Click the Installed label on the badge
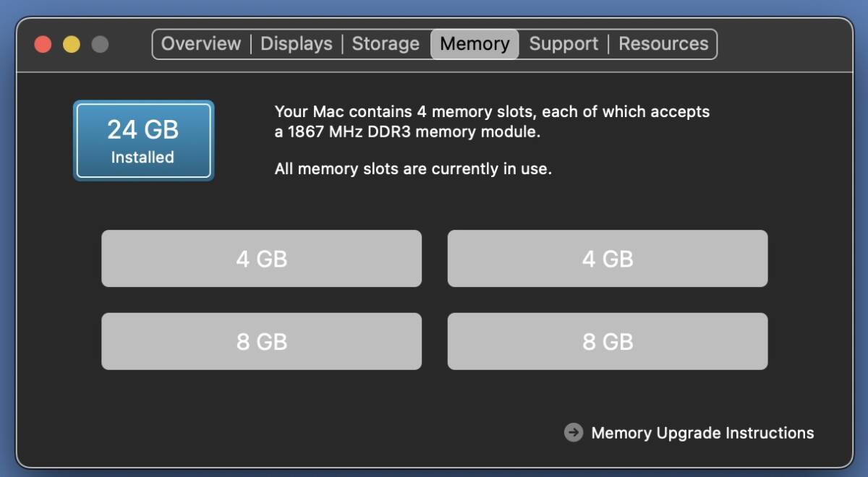This screenshot has height=477, width=868. point(142,156)
